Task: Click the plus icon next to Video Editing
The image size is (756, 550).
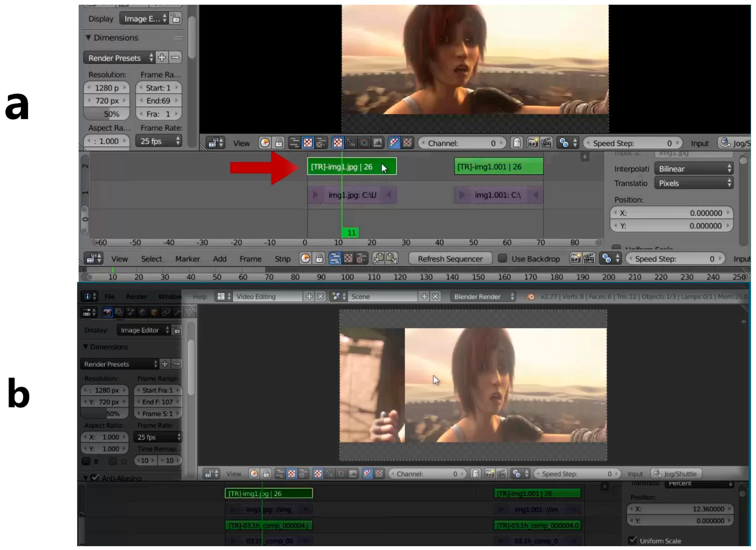Action: (x=309, y=297)
